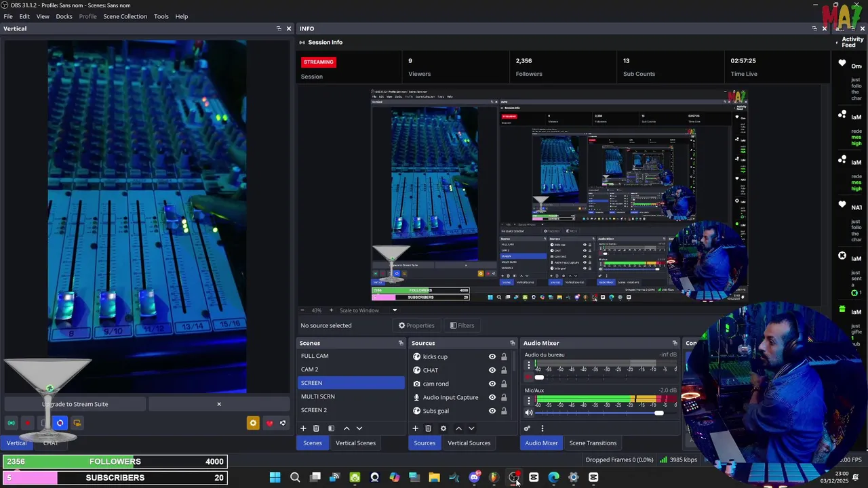Open source properties gear in Sources toolbar

pyautogui.click(x=443, y=428)
